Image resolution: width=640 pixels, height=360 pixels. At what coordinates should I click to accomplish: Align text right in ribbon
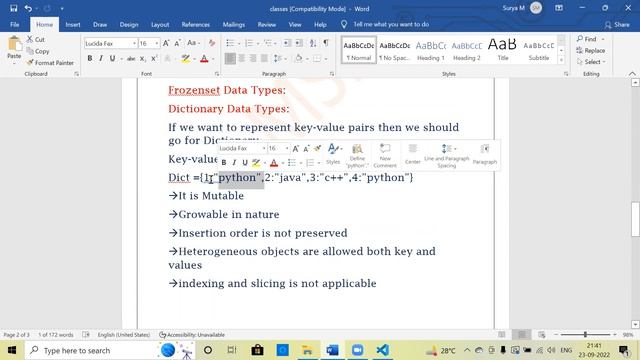[253, 59]
